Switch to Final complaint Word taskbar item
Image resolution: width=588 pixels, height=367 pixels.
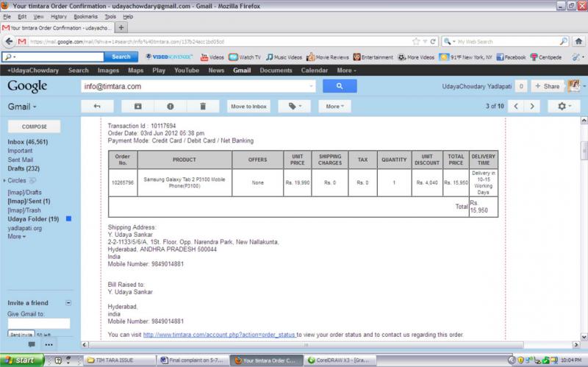193,360
